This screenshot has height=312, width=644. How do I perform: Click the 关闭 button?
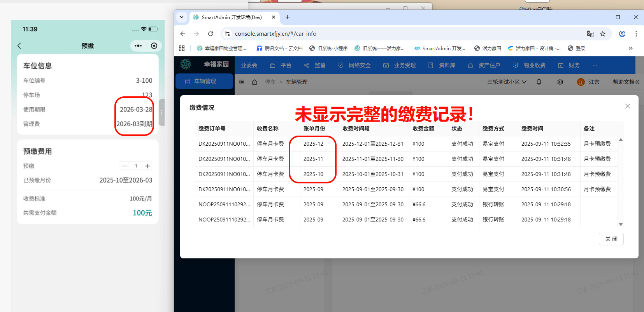[611, 239]
